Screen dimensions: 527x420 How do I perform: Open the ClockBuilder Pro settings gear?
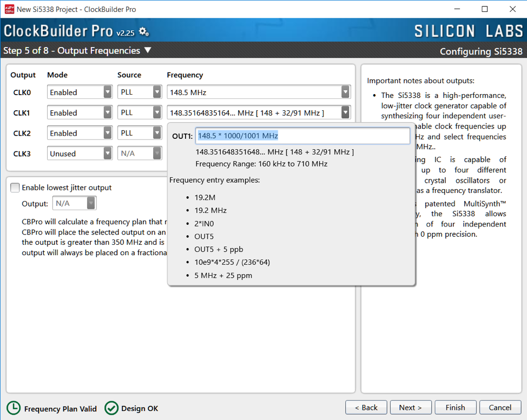tap(144, 32)
